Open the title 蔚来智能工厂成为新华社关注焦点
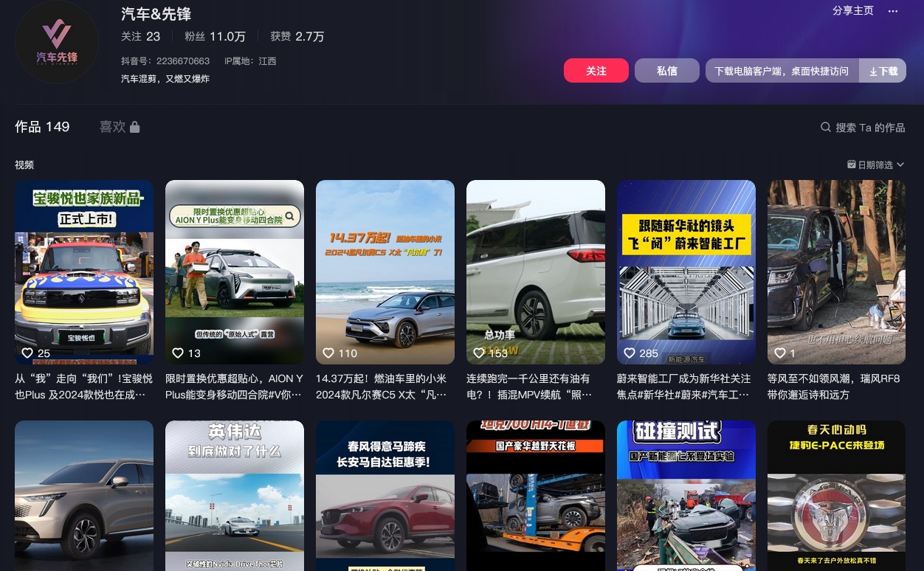The height and width of the screenshot is (571, 924). click(x=686, y=387)
